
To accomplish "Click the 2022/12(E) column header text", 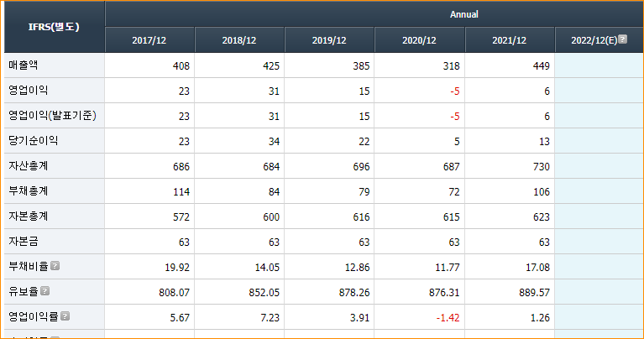I will (x=594, y=40).
